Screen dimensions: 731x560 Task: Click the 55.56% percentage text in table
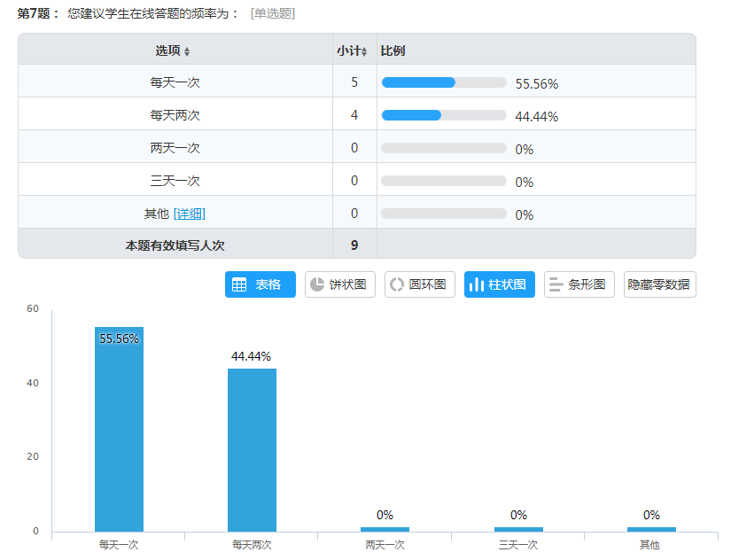point(537,84)
